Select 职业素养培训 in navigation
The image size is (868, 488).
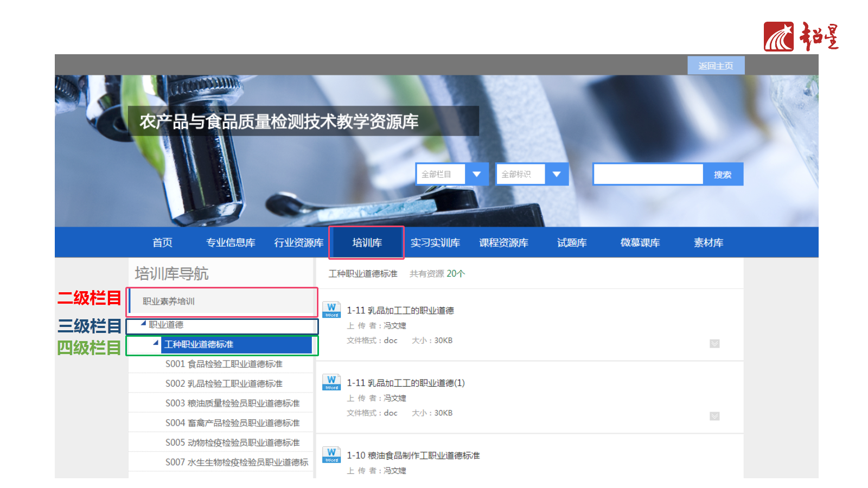(x=222, y=301)
